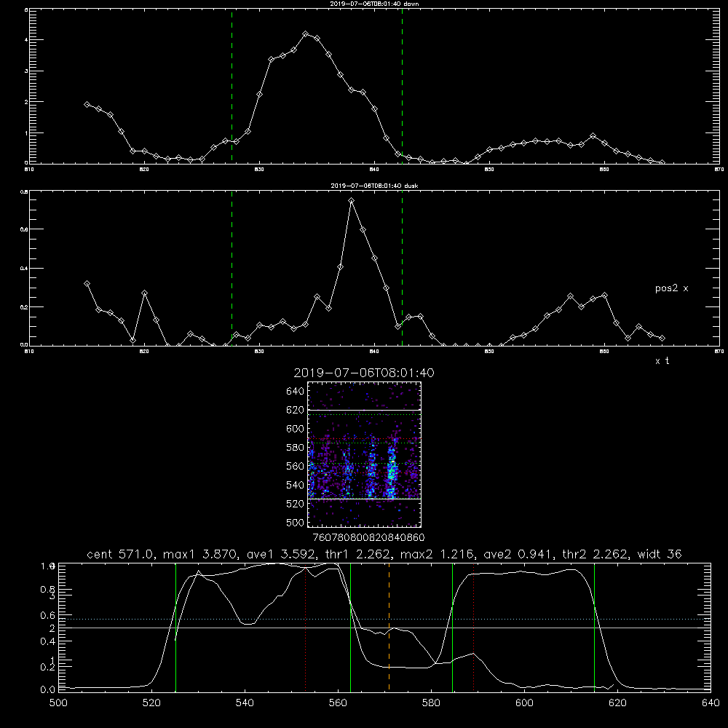Select the peak diamond marker in dusk plot
The image size is (728, 728).
point(352,201)
